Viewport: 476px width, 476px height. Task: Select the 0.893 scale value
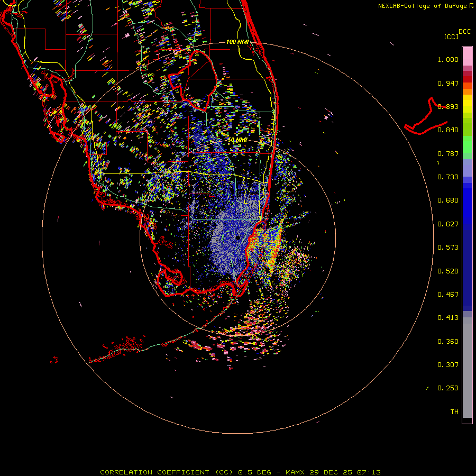(x=448, y=106)
